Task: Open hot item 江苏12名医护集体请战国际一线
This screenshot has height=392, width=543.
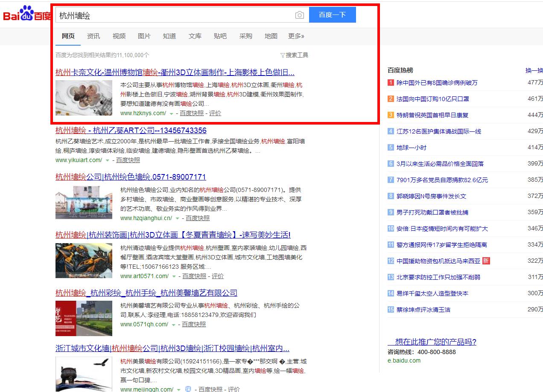Action: pos(439,131)
